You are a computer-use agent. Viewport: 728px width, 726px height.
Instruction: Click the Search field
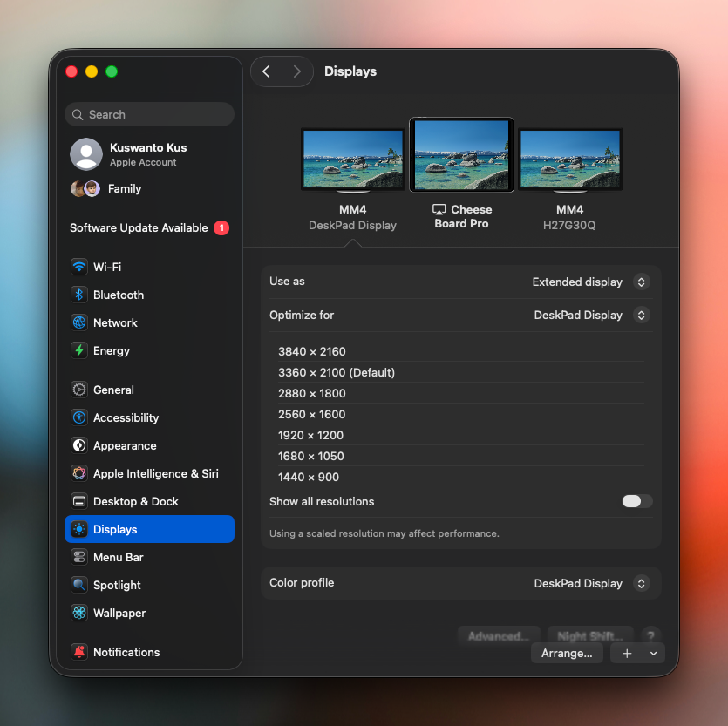click(x=149, y=114)
